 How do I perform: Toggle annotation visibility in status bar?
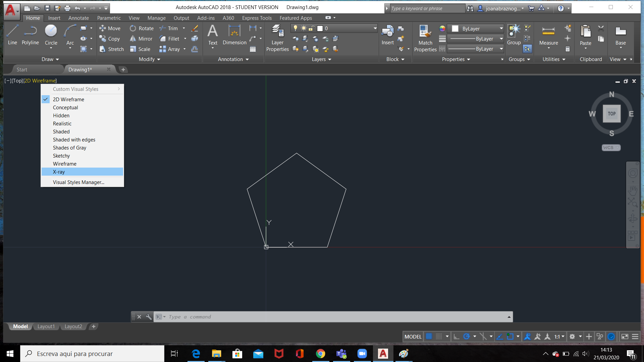(527, 337)
